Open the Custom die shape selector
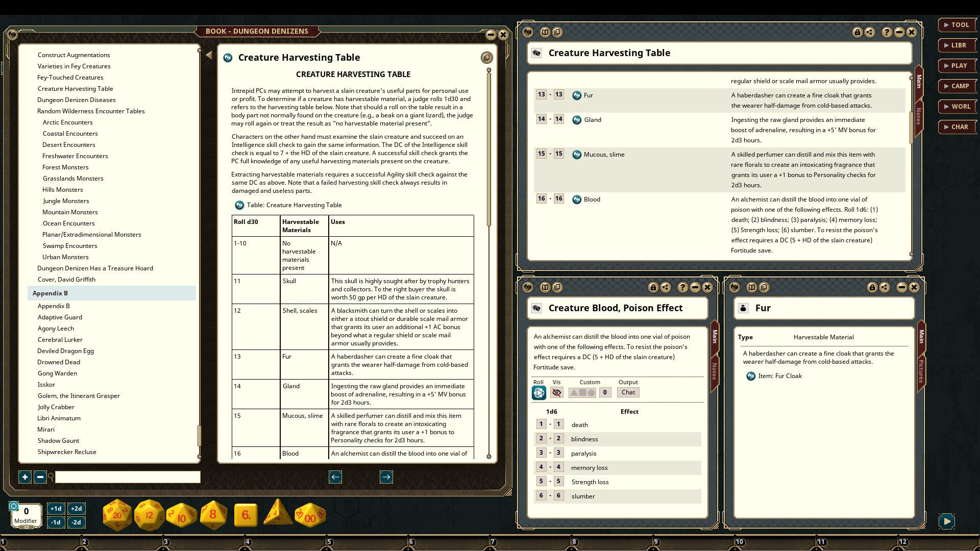The width and height of the screenshot is (980, 551). tap(582, 393)
